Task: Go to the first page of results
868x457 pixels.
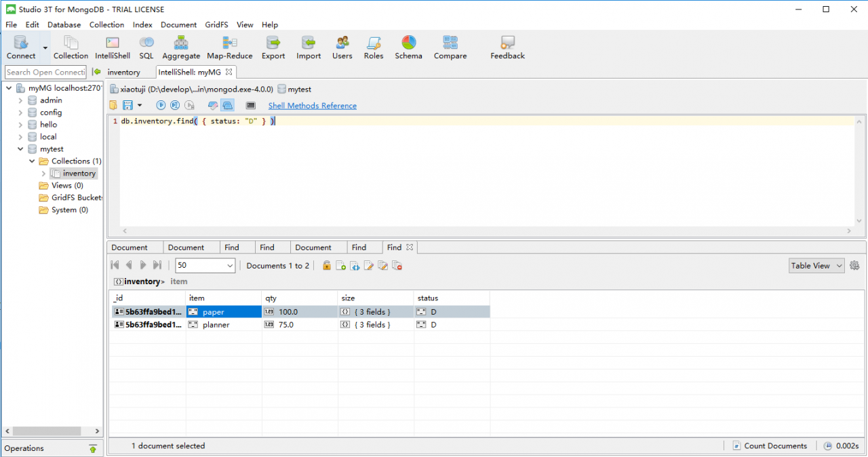Action: coord(115,265)
